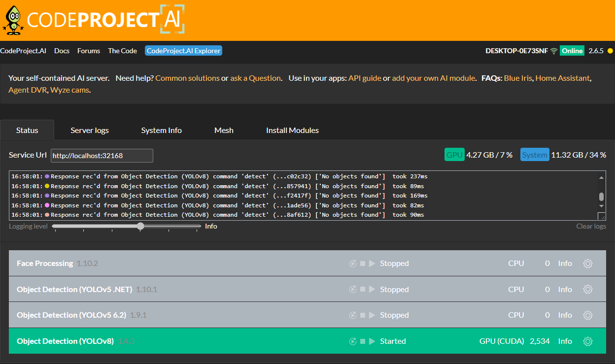Viewport: 615px width, 364px height.
Task: Open the Wyze cams FAQ link
Action: 69,90
